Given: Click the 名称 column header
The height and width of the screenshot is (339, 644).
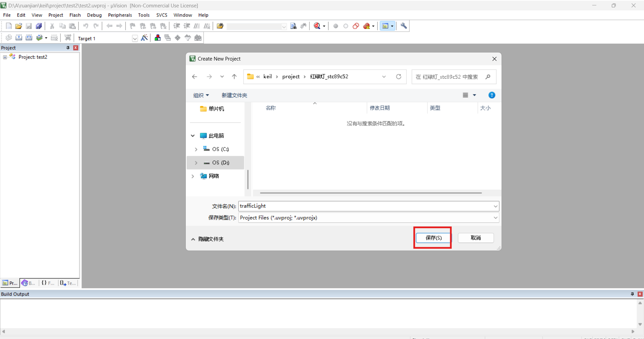Looking at the screenshot, I should 271,108.
